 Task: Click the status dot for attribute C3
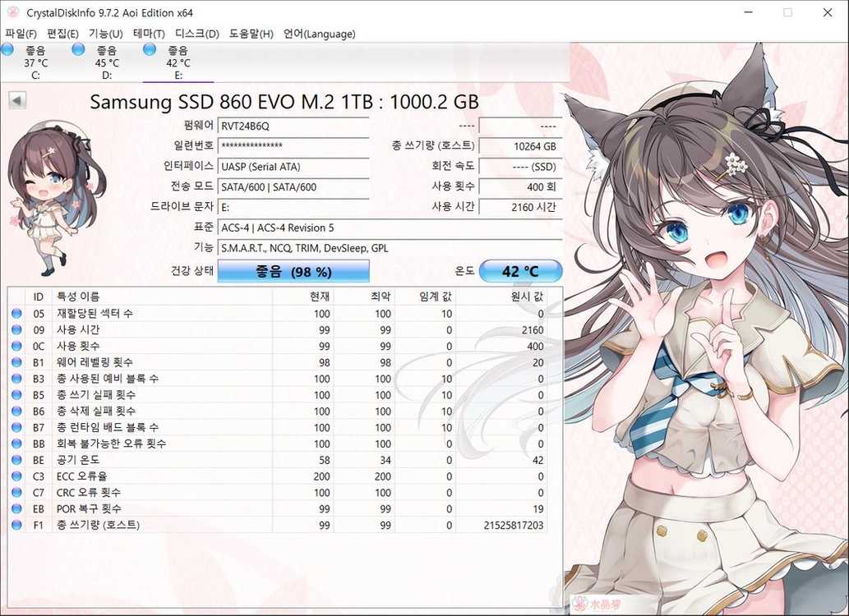coord(16,476)
